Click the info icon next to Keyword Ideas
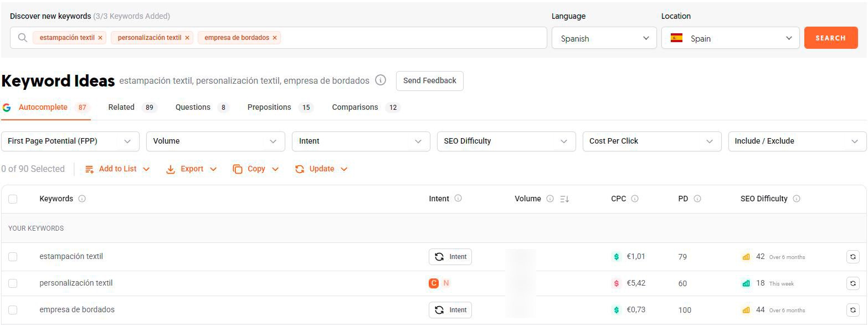Viewport: 868px width, 325px height. click(x=381, y=80)
